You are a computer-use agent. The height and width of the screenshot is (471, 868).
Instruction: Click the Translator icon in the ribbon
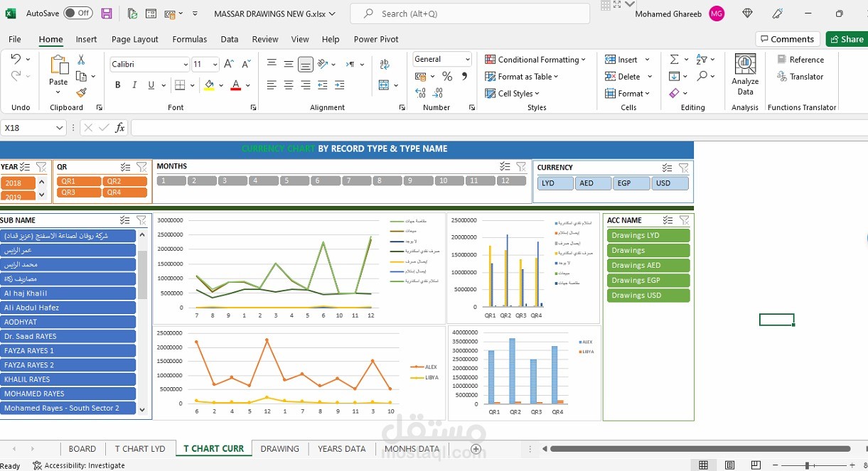click(x=800, y=77)
